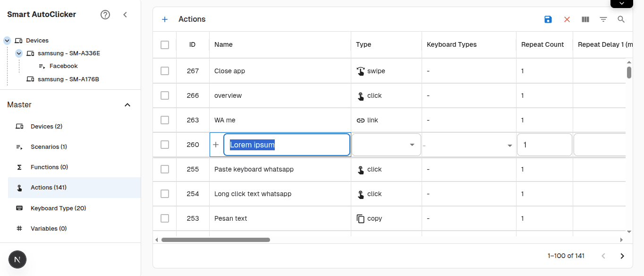Viewport: 644px width, 276px height.
Task: Click the blue save icon in toolbar
Action: coord(548,19)
